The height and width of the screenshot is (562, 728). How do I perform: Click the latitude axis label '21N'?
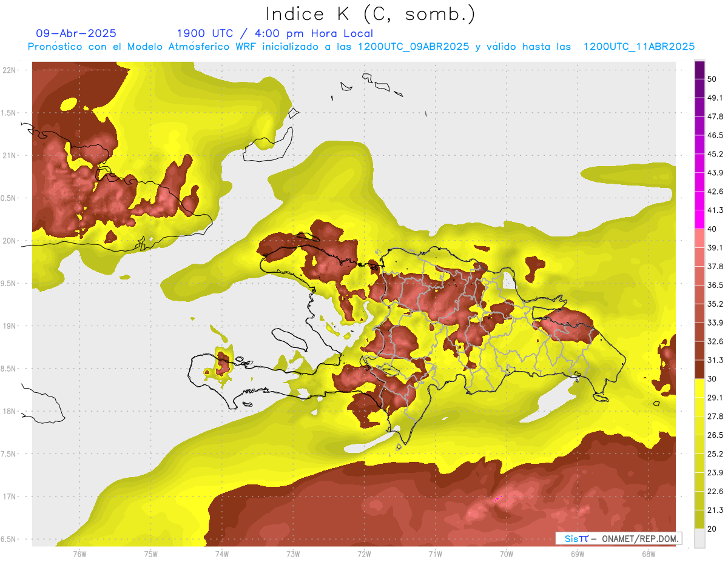click(10, 155)
